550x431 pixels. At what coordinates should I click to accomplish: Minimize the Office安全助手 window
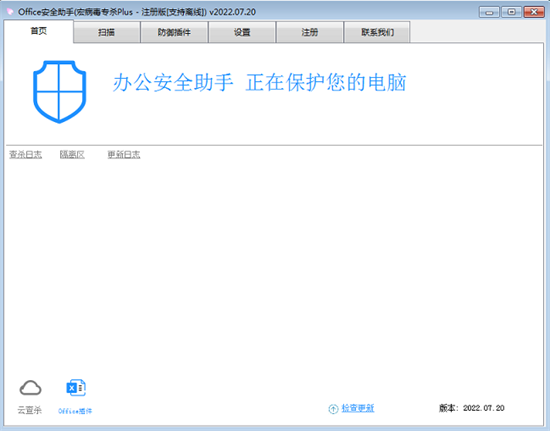point(489,12)
